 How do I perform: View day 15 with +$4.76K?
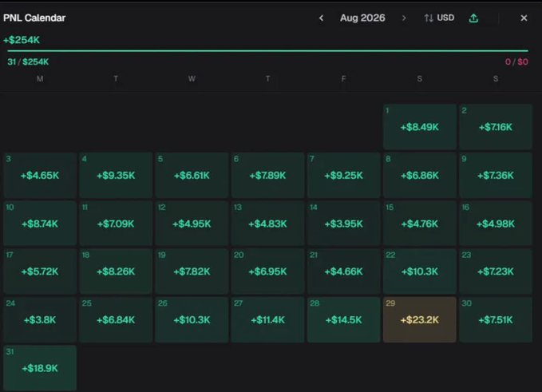[x=420, y=224]
